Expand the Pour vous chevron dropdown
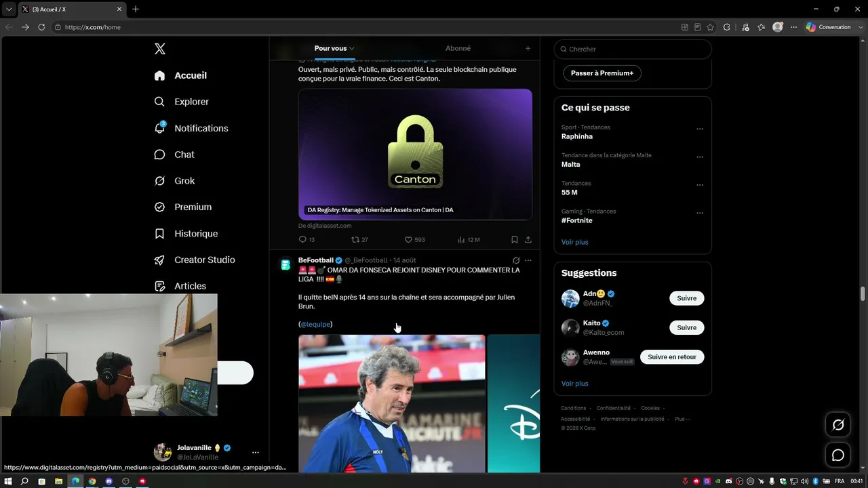The height and width of the screenshot is (488, 868). click(x=352, y=49)
